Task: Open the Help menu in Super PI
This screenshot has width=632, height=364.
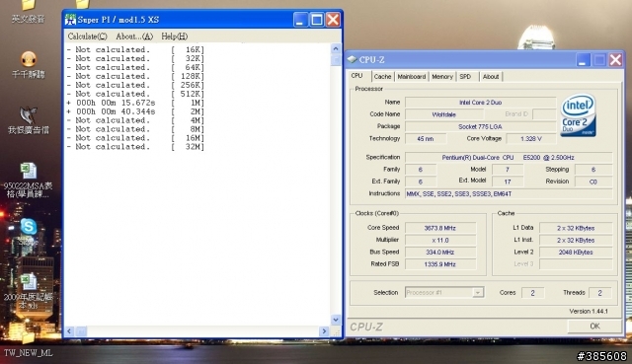Action: point(174,36)
